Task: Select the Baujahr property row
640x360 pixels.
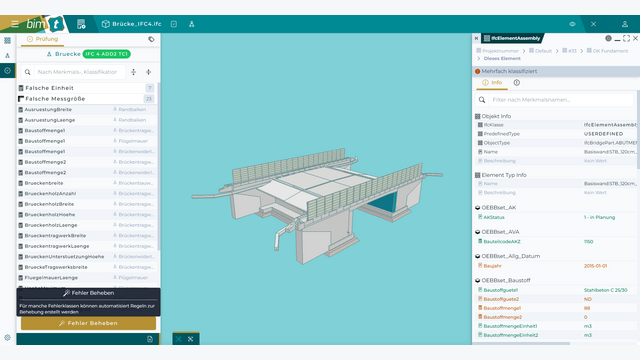Action: click(x=556, y=266)
